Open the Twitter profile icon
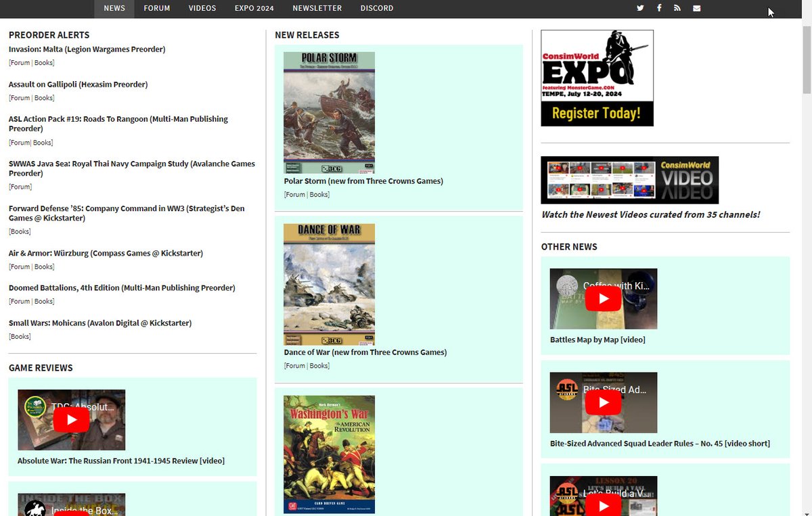The height and width of the screenshot is (516, 812). (x=639, y=8)
